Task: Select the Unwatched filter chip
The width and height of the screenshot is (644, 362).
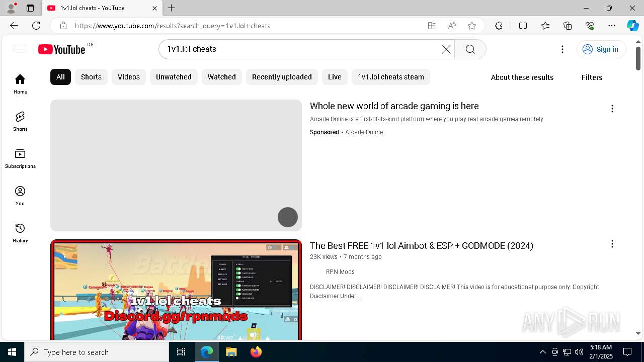Action: (174, 77)
